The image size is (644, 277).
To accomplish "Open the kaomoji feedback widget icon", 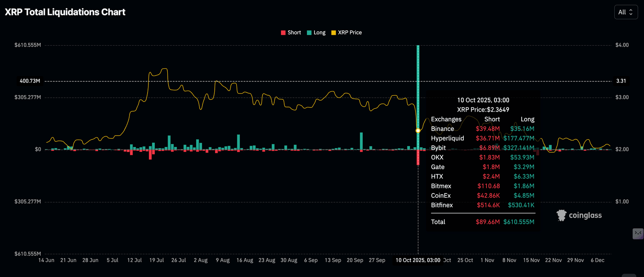I will pos(638,234).
